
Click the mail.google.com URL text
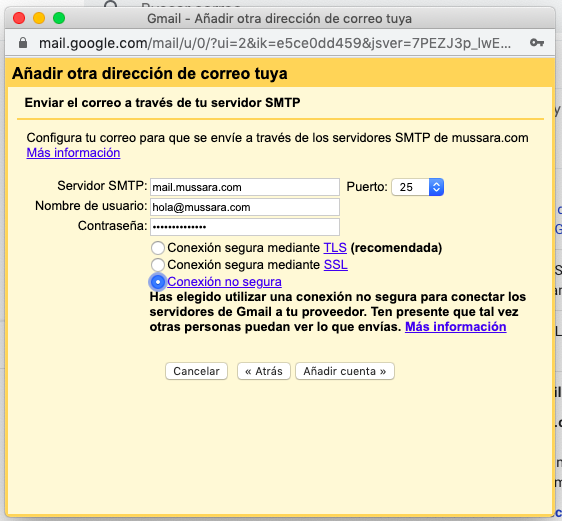(275, 43)
